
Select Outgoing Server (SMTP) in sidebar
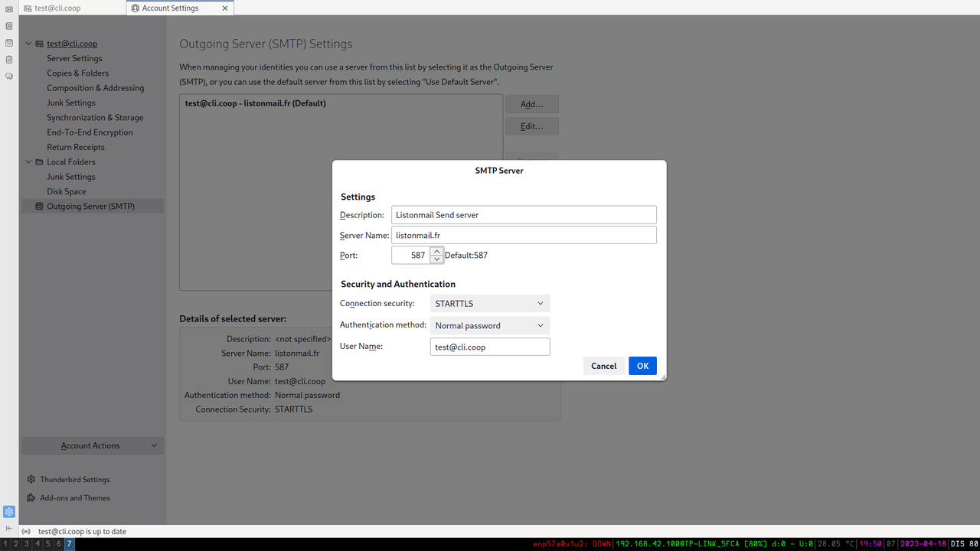point(93,207)
